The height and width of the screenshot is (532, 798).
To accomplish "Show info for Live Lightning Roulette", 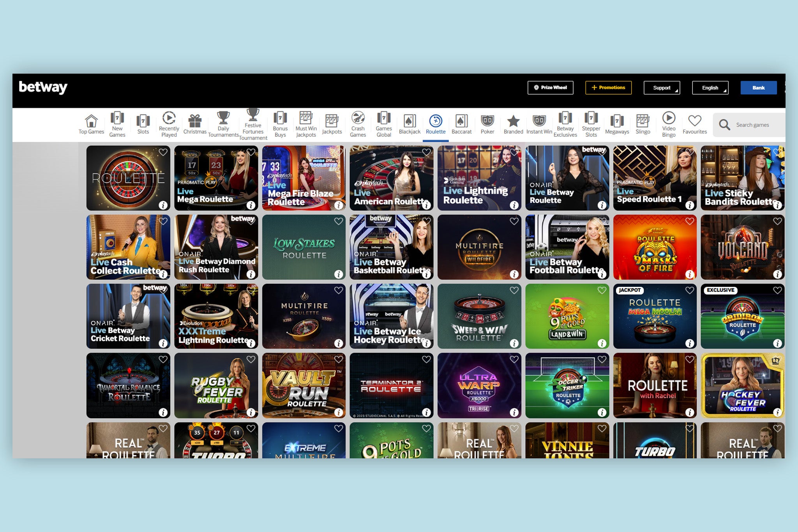I will (514, 205).
